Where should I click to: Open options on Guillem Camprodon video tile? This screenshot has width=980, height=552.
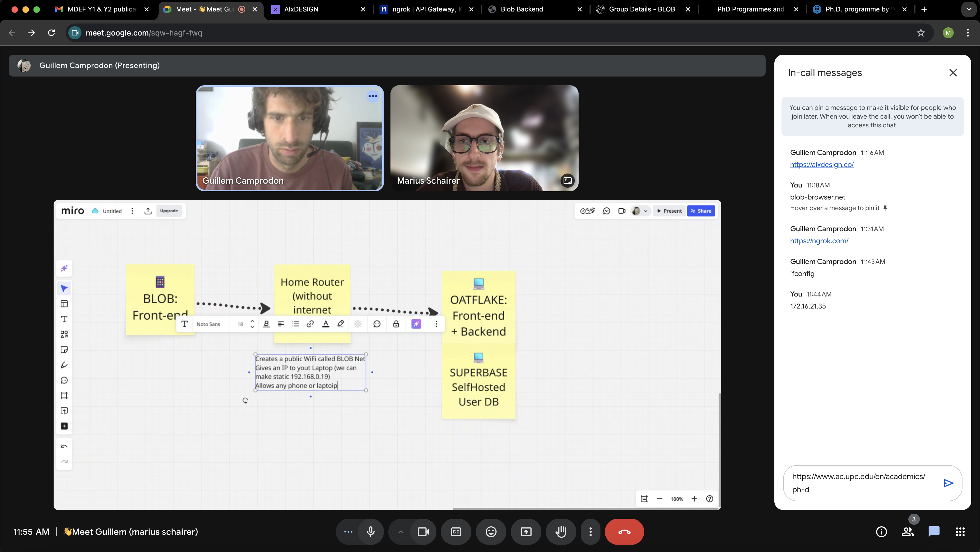pyautogui.click(x=373, y=96)
